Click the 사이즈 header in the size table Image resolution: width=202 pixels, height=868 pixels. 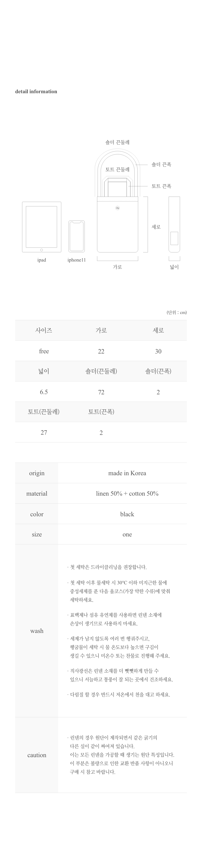(44, 331)
